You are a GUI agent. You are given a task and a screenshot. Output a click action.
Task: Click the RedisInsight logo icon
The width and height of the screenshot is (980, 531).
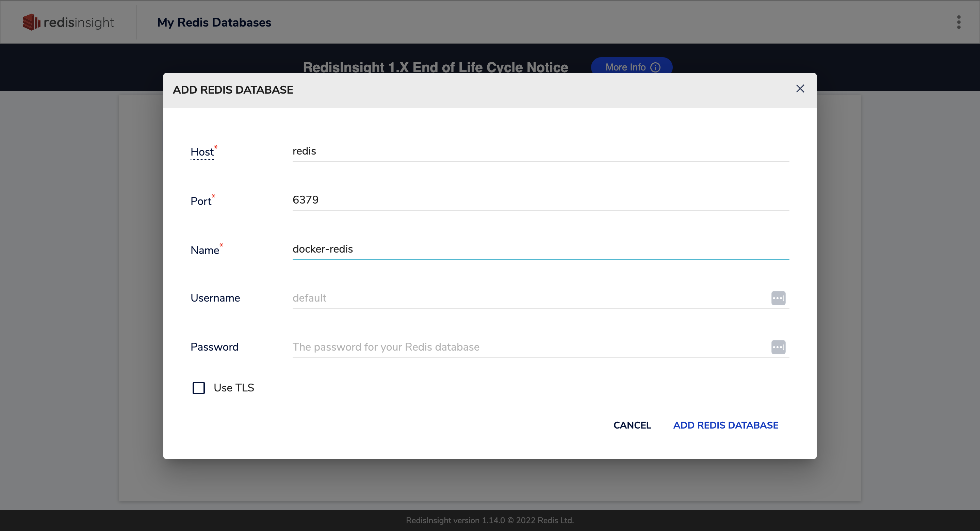tap(31, 22)
